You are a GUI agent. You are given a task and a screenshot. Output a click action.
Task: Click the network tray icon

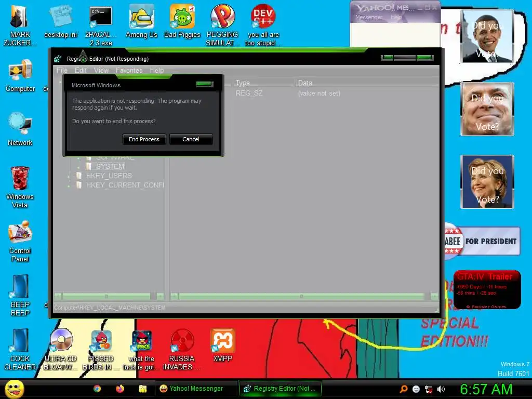[429, 389]
